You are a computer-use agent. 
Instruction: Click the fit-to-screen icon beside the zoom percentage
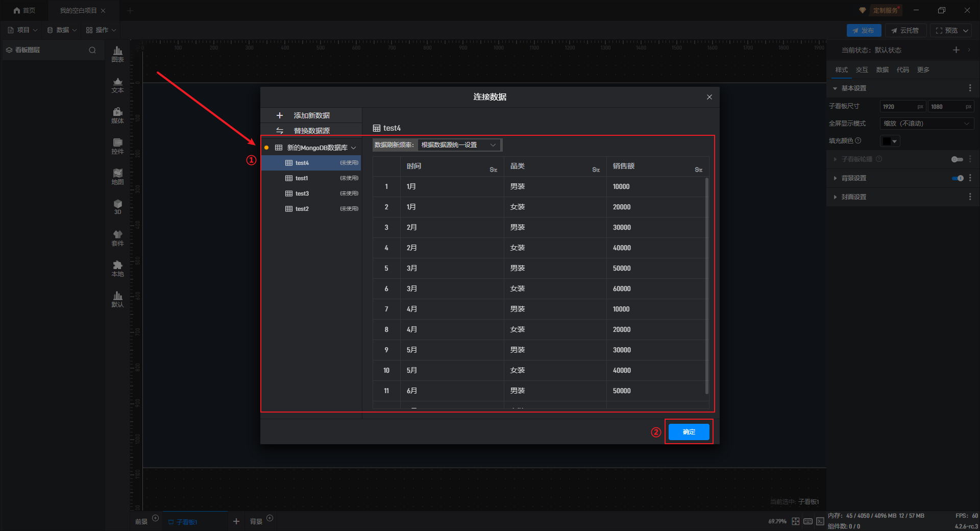click(796, 521)
